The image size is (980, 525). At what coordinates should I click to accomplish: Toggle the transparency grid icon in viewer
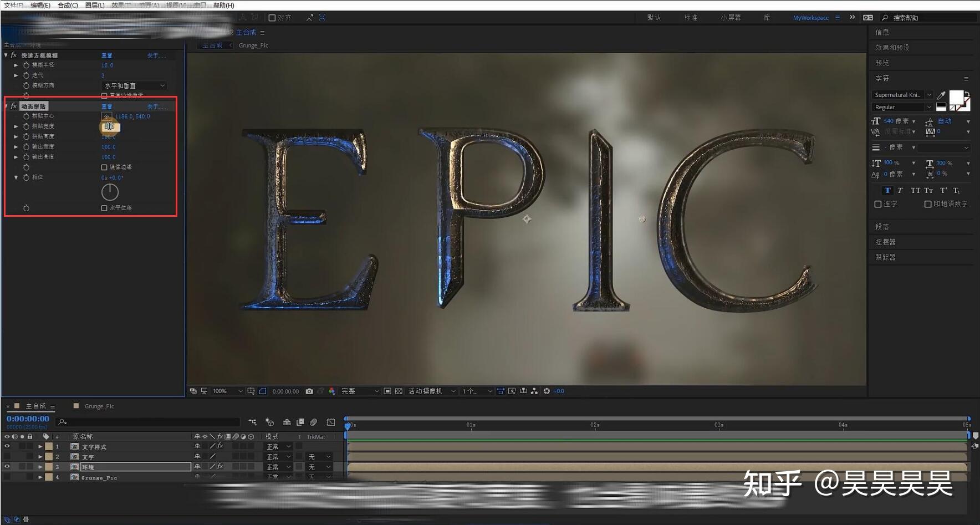[x=399, y=391]
